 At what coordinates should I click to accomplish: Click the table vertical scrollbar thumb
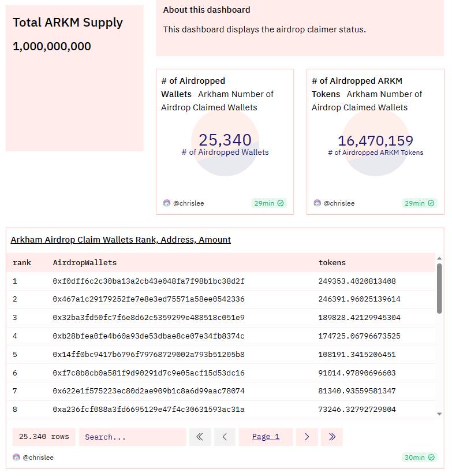pyautogui.click(x=439, y=288)
